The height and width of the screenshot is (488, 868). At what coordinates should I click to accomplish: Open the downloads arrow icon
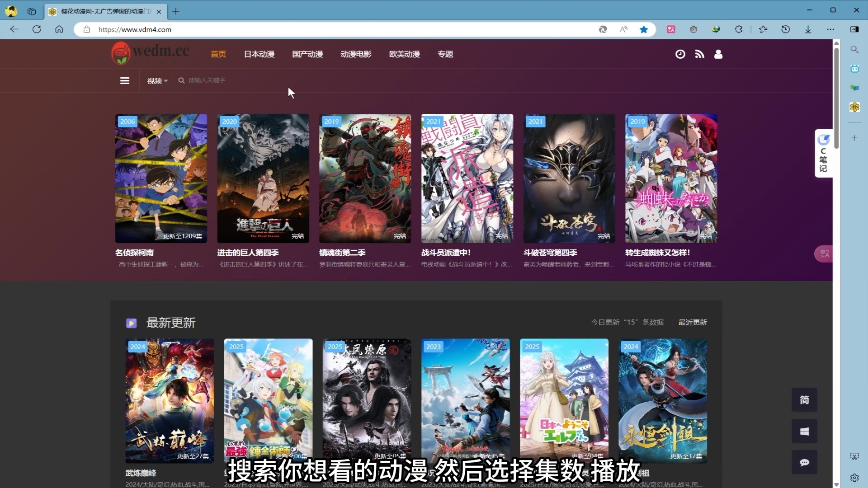(808, 29)
